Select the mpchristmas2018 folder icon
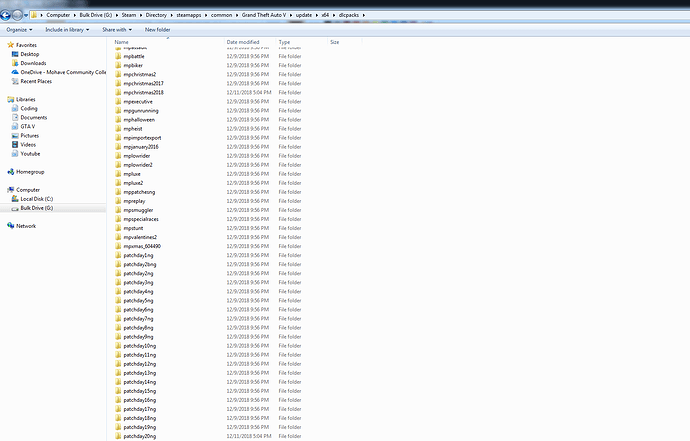690x441 pixels. (x=118, y=92)
